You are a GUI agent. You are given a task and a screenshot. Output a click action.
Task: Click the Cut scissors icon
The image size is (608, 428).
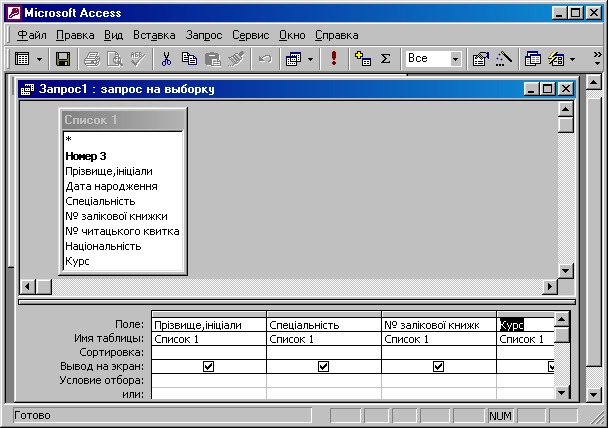[x=166, y=59]
